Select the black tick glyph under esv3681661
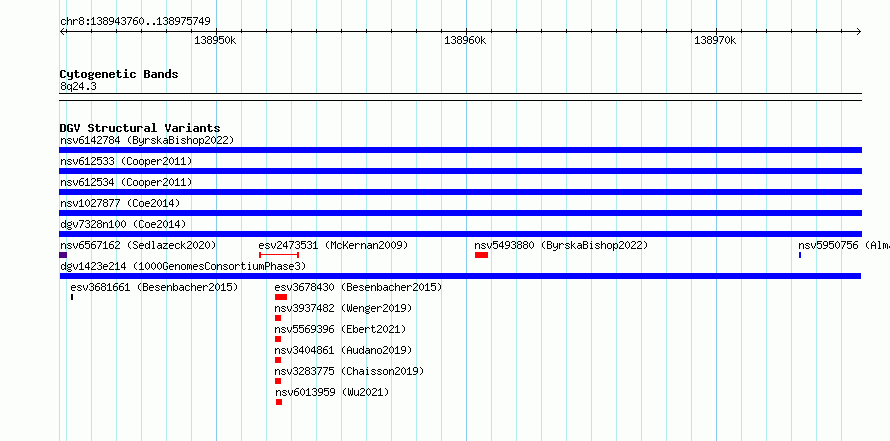 (72, 297)
